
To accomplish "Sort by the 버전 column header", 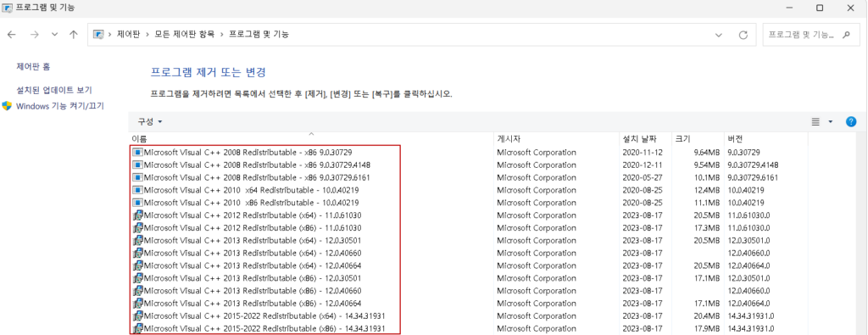I will (765, 139).
